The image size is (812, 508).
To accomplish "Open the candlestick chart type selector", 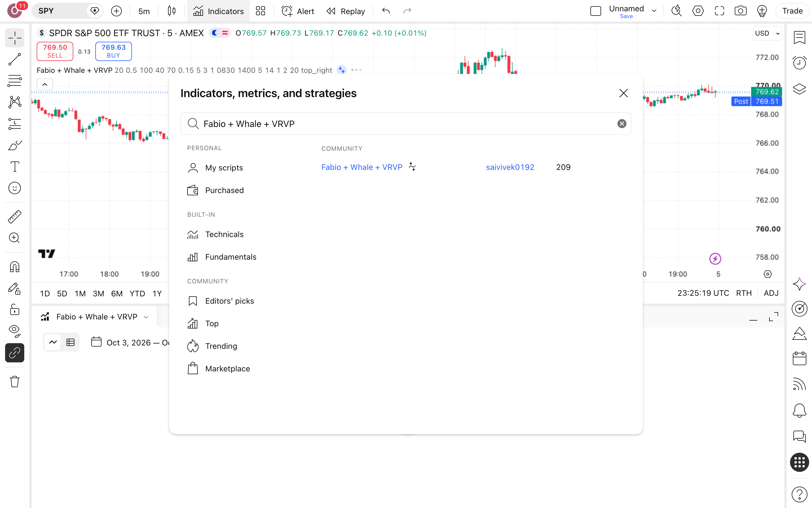I will 171,11.
